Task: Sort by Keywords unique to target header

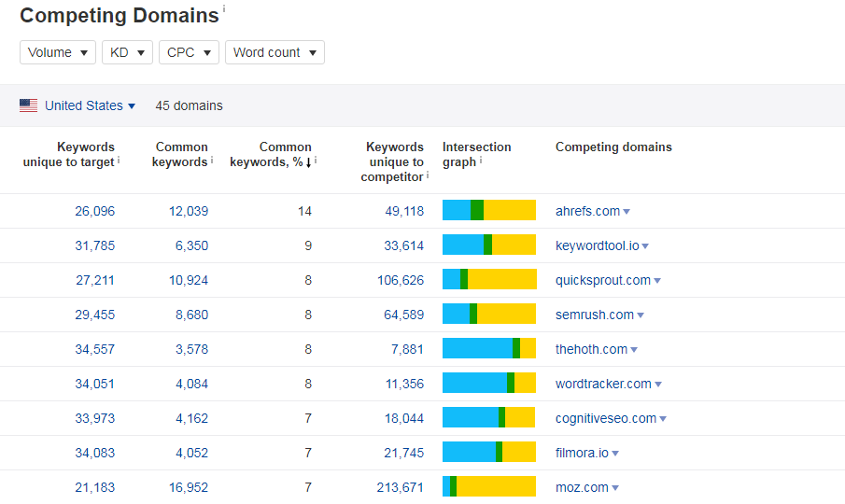Action: click(x=68, y=155)
